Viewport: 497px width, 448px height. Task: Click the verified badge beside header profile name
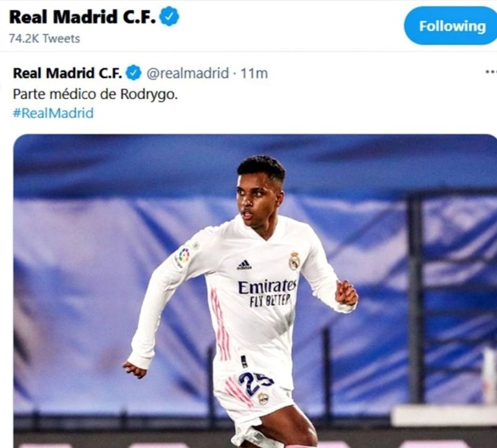[170, 16]
